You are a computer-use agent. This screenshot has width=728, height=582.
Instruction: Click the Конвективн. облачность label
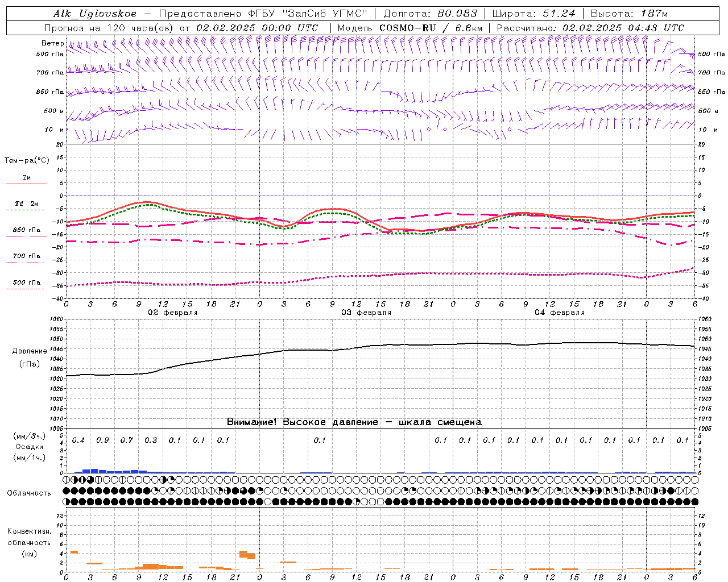29,537
